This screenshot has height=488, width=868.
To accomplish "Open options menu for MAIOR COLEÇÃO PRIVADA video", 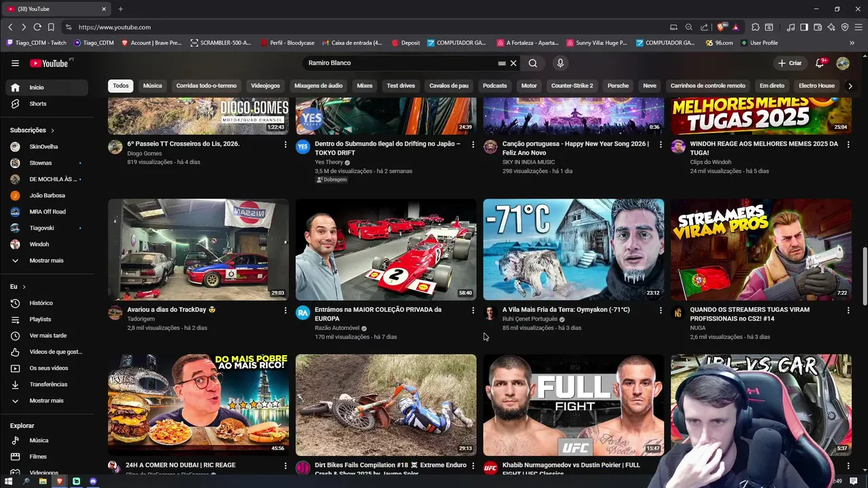I will click(473, 310).
